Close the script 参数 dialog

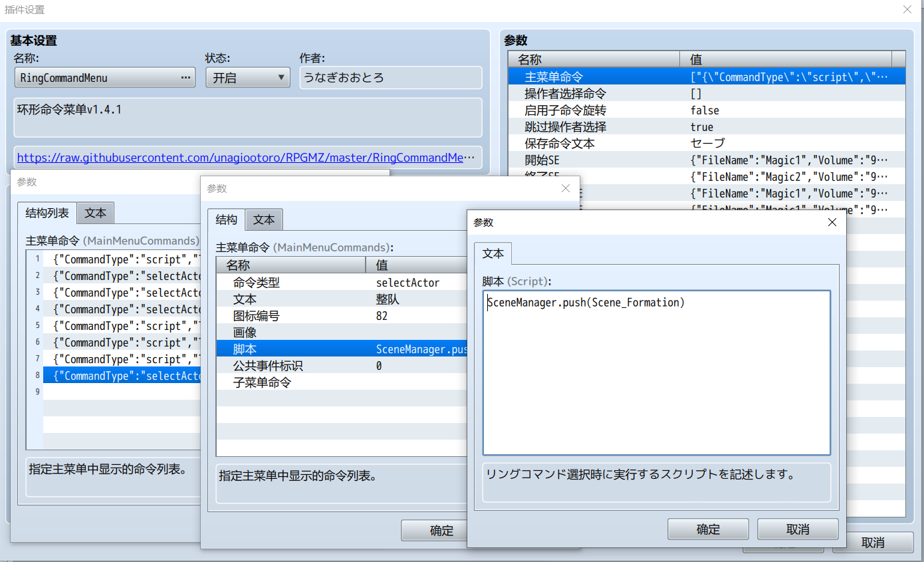pyautogui.click(x=832, y=222)
